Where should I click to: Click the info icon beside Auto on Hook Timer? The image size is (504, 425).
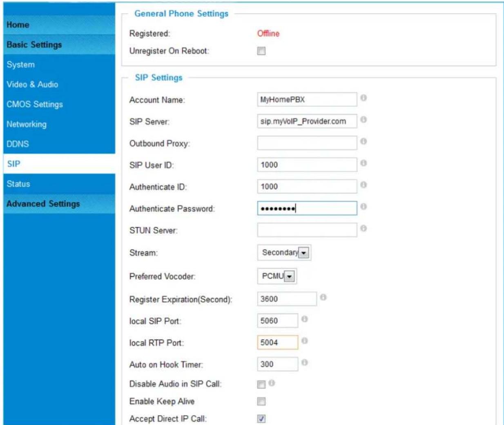click(x=304, y=362)
